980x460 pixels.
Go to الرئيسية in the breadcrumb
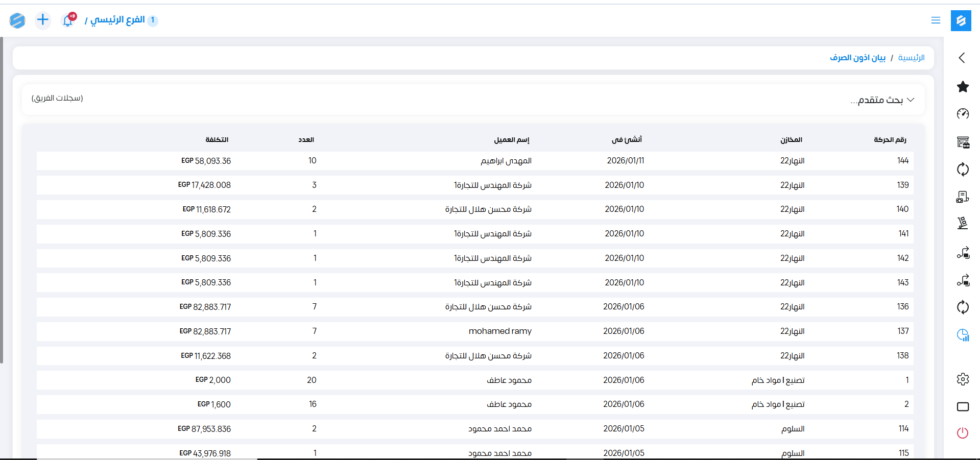pyautogui.click(x=911, y=58)
